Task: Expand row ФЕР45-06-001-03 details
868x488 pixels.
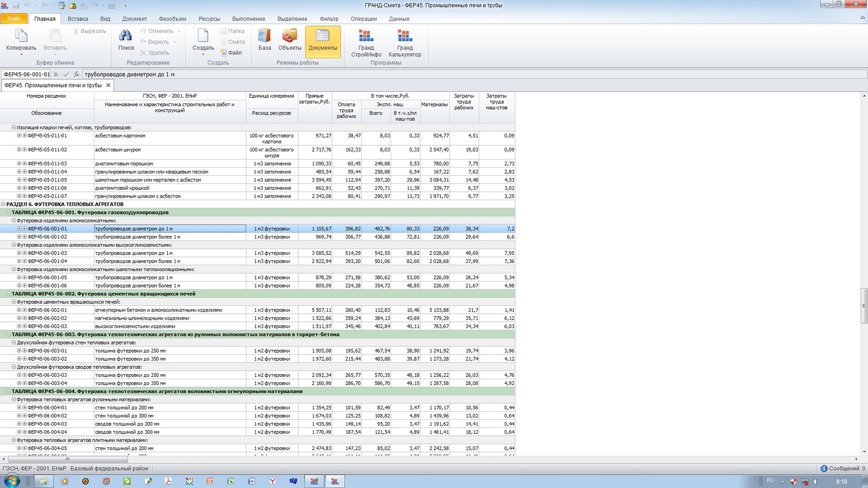Action: click(19, 253)
